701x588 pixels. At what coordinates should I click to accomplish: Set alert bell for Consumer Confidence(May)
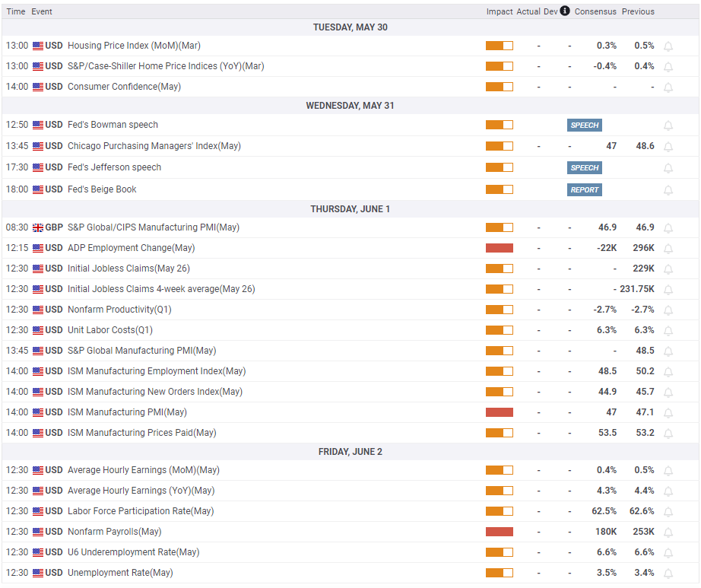[668, 87]
